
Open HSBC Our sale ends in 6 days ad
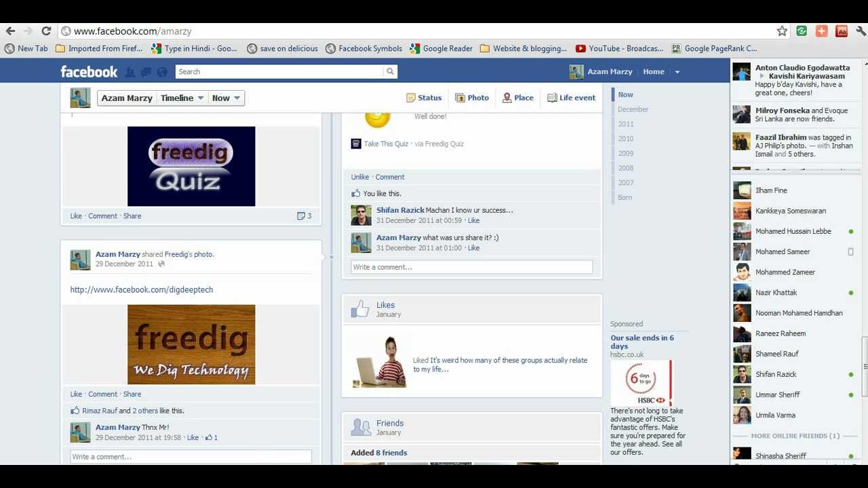tap(642, 342)
